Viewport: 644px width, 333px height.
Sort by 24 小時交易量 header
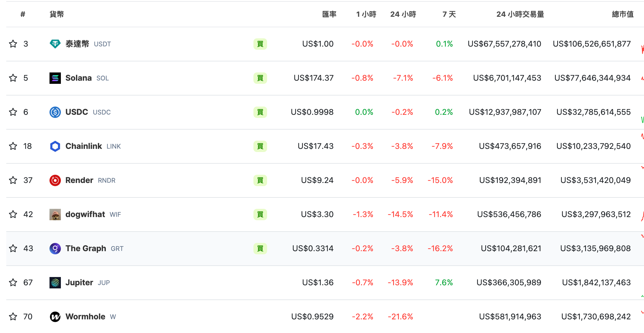click(520, 14)
